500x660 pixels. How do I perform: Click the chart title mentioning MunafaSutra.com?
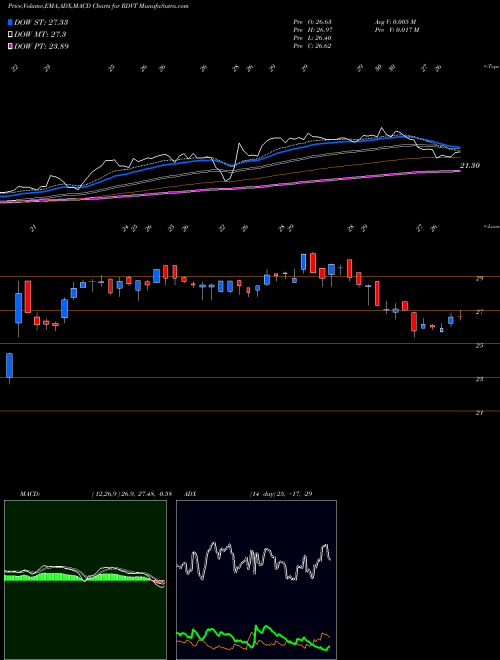click(x=98, y=6)
